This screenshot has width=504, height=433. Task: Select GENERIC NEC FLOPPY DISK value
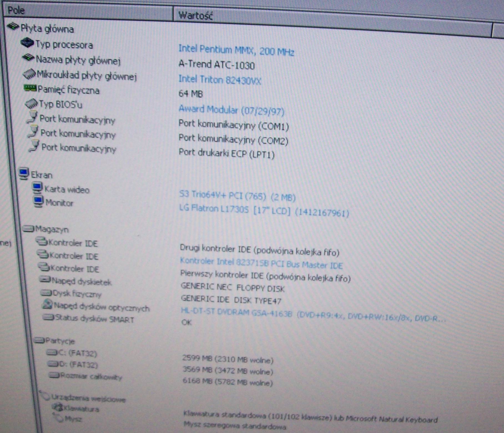tap(233, 288)
